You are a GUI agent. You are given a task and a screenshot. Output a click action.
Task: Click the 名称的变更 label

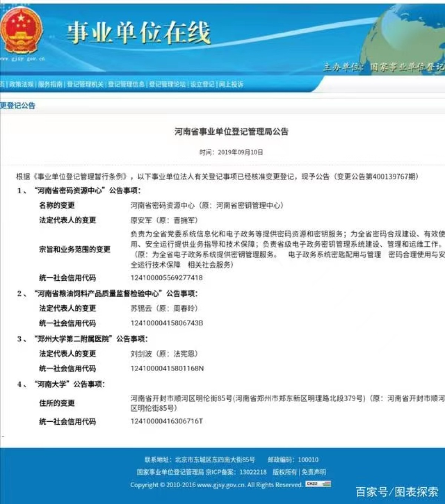(x=57, y=205)
